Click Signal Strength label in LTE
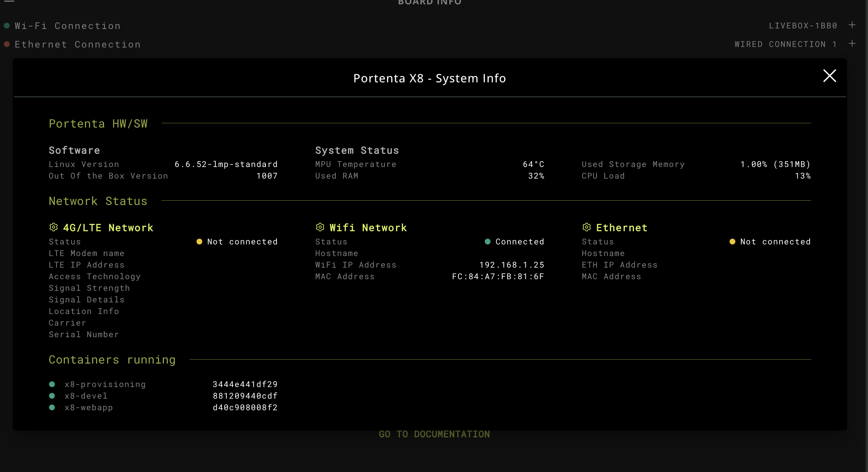The height and width of the screenshot is (472, 868). click(x=89, y=288)
